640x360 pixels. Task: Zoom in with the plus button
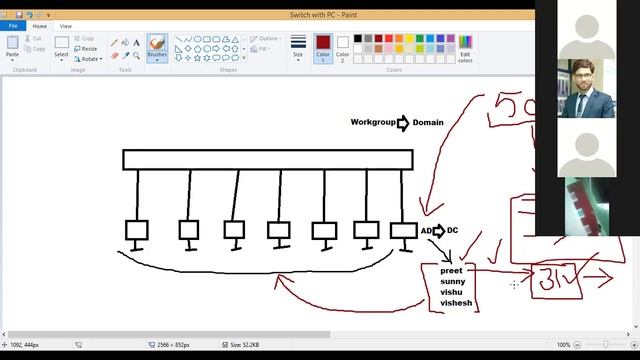634,345
